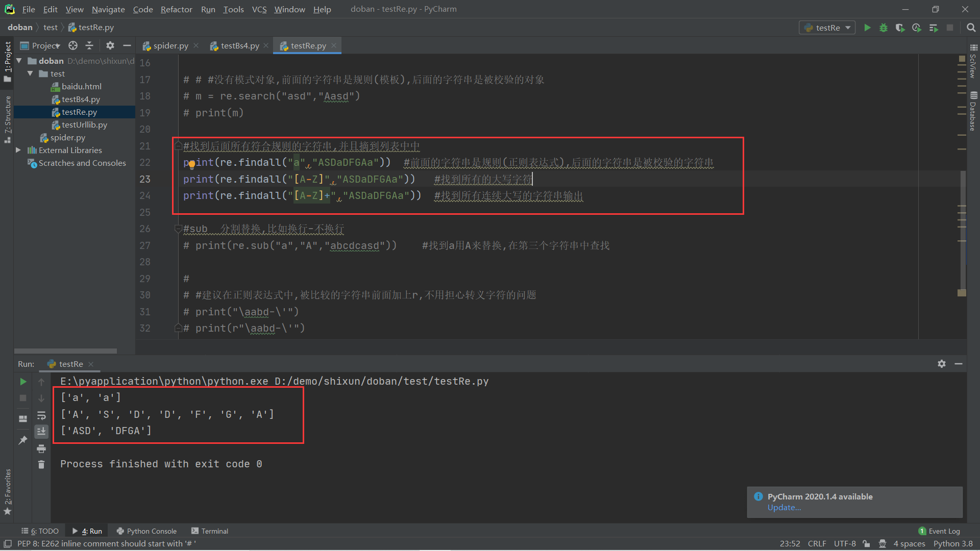Click the Project panel horizontal scrollbar
The image size is (980, 551).
coord(65,351)
